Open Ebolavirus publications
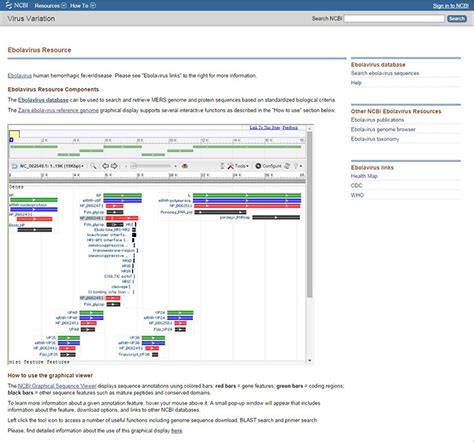 coord(377,120)
